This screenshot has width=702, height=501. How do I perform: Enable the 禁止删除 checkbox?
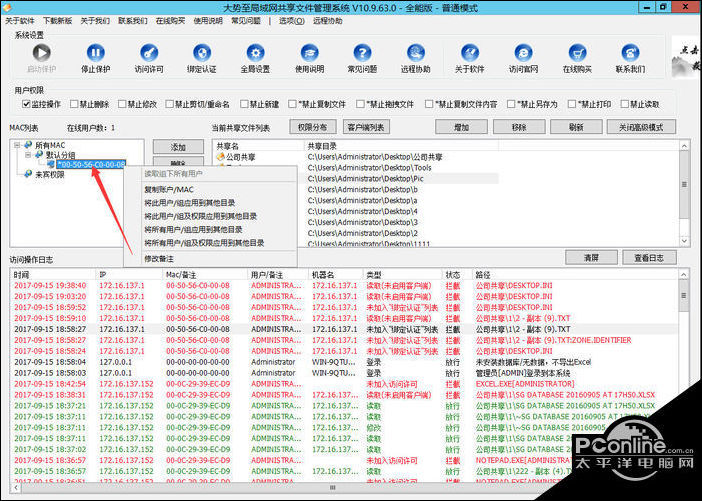coord(74,104)
